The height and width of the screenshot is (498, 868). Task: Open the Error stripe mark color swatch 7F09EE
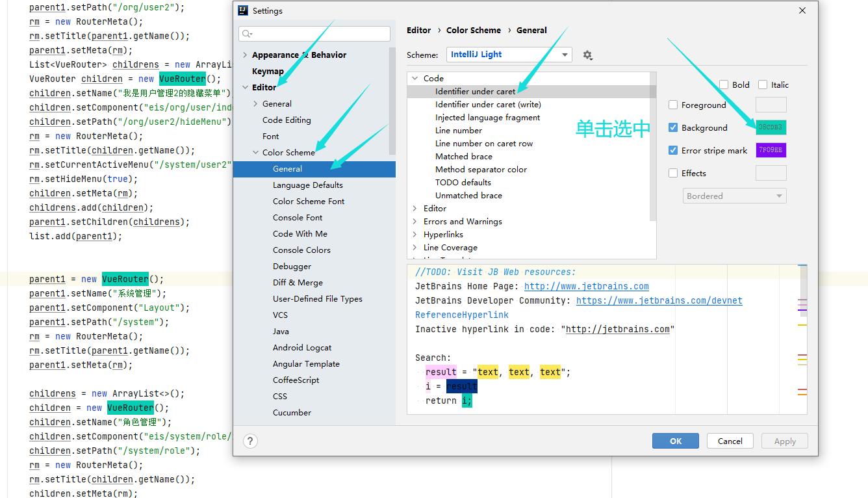click(771, 150)
